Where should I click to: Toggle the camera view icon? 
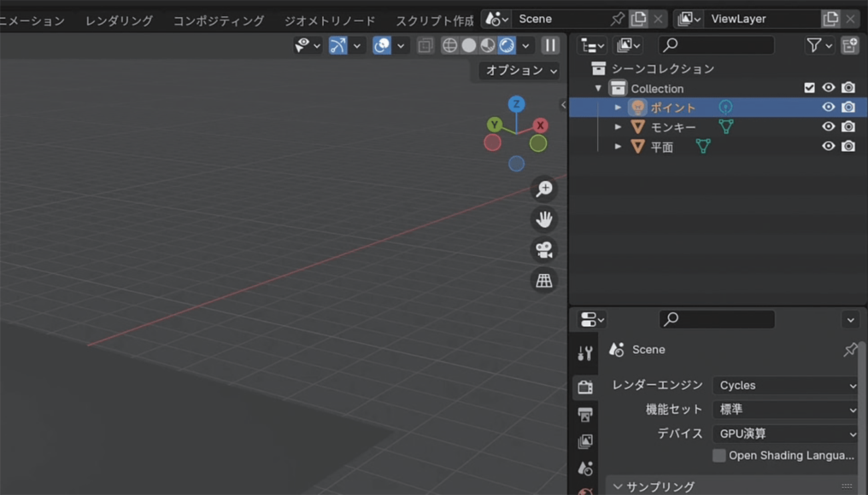(544, 250)
